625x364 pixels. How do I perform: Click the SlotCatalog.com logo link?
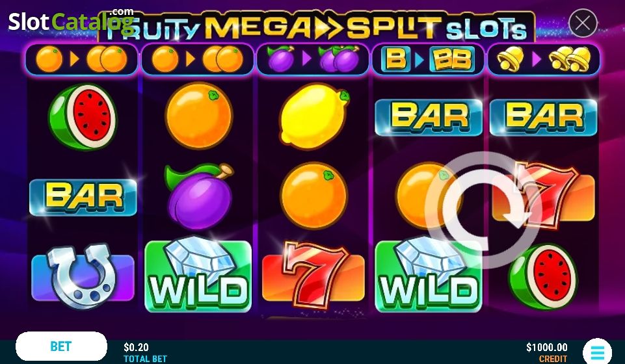(71, 21)
